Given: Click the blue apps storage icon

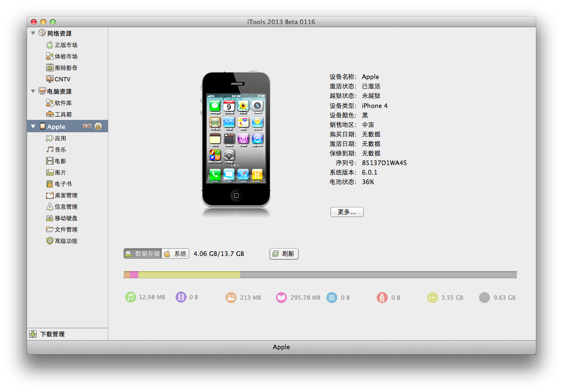Looking at the screenshot, I should [332, 297].
